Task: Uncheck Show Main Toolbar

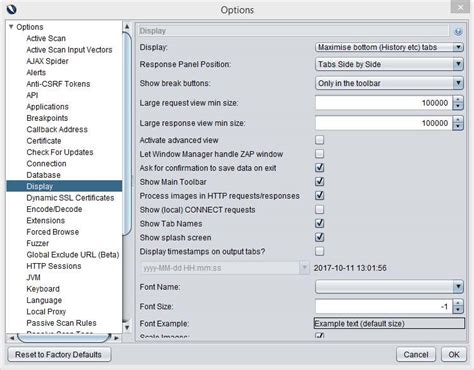Action: (319, 182)
